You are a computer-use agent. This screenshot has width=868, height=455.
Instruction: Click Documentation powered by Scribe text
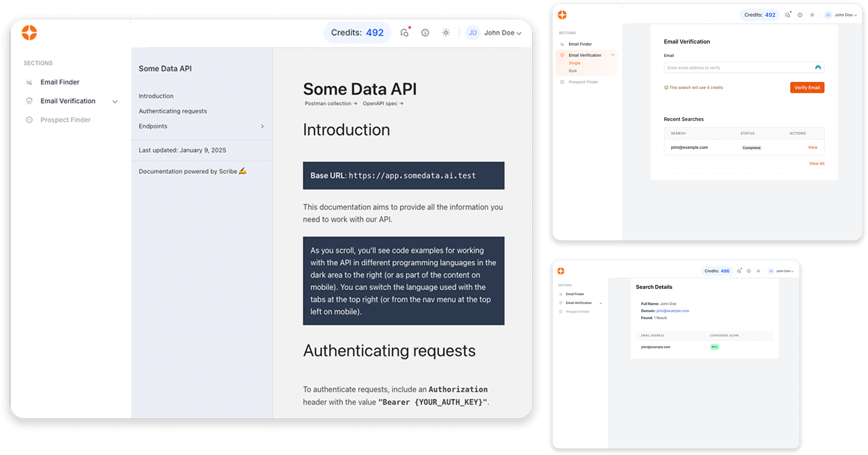click(193, 171)
